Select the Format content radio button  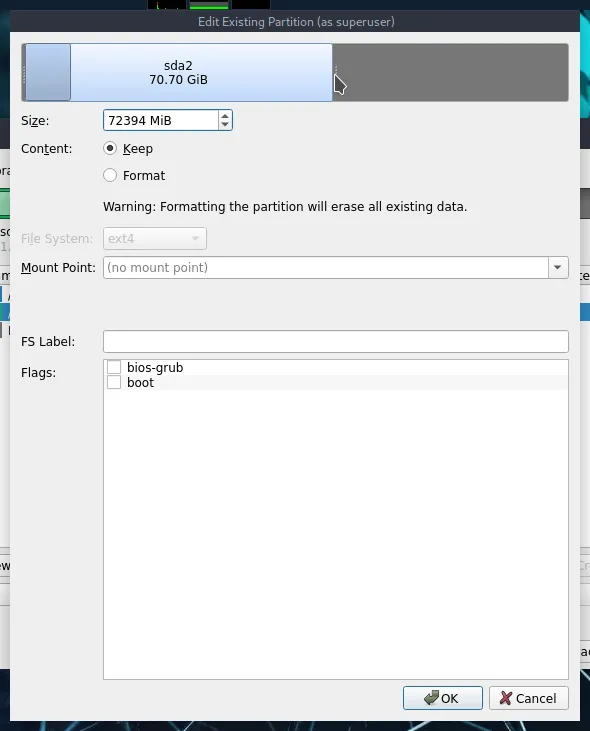coord(110,175)
